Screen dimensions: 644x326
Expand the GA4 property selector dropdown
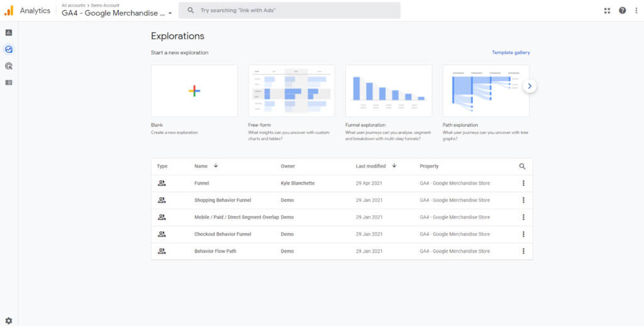[170, 13]
